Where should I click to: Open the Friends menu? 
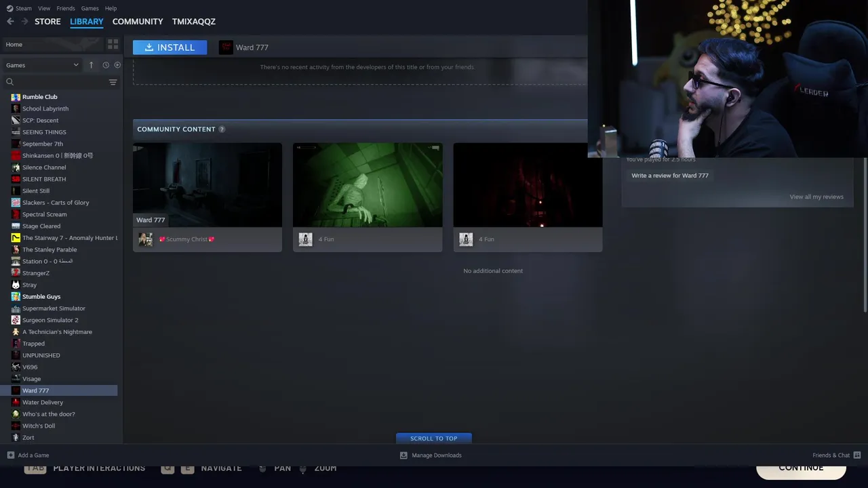coord(66,8)
